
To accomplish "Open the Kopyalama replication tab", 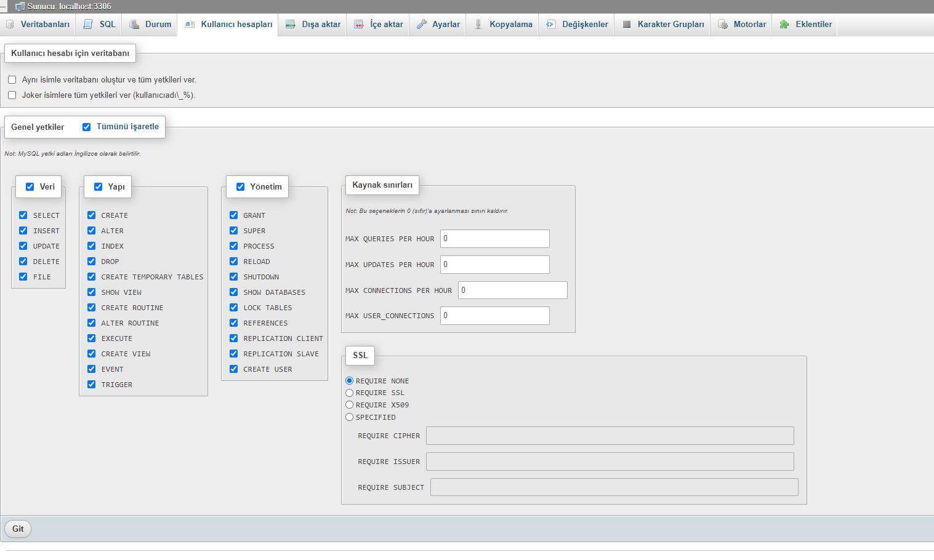I will click(x=510, y=25).
